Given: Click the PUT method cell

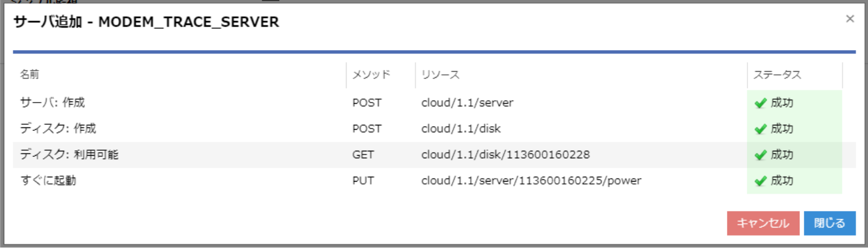Looking at the screenshot, I should (363, 181).
